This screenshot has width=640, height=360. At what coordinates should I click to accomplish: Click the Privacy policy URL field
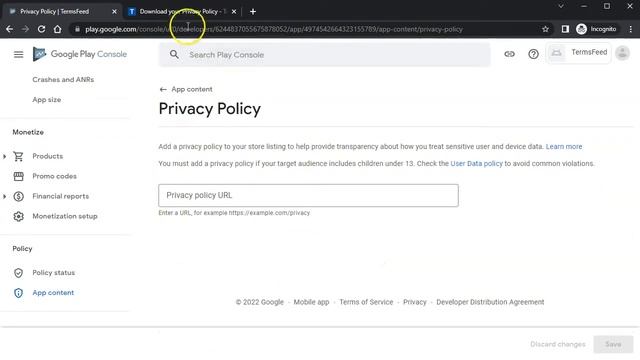pos(308,195)
